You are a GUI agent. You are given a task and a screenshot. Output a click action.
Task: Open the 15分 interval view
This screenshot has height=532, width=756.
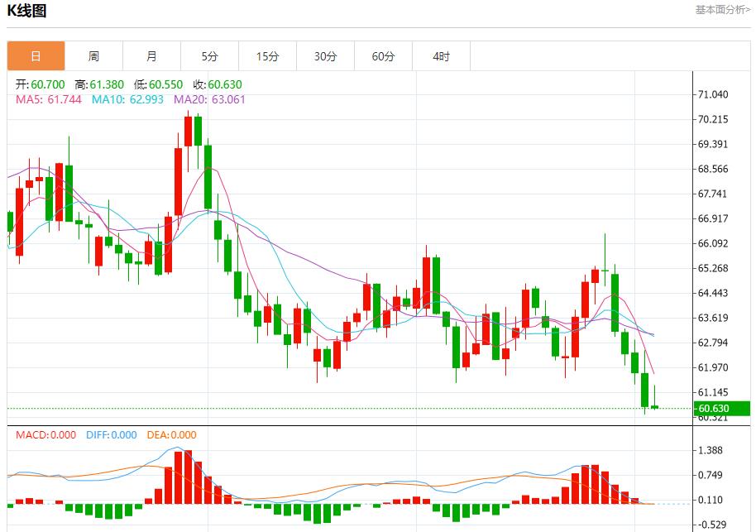(266, 55)
